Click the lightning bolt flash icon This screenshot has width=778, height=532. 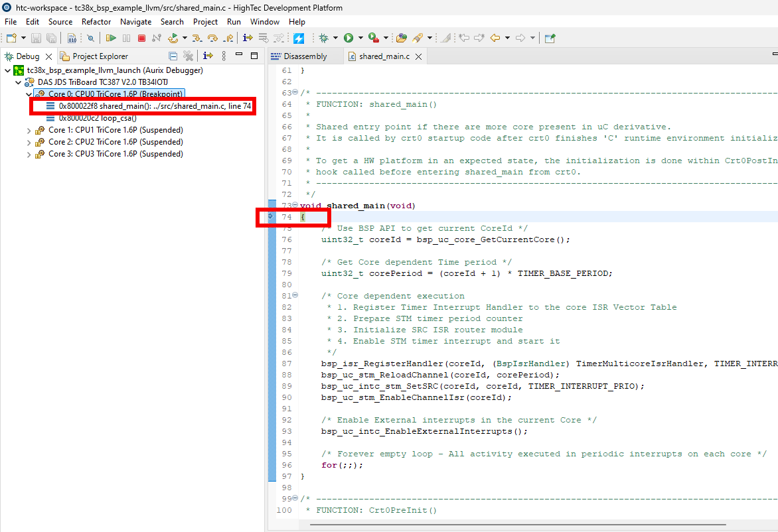(x=299, y=38)
